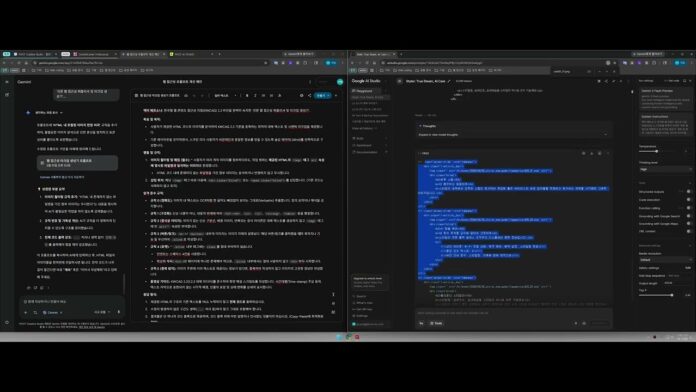Expand the Thoughts section chevron
This screenshot has width=696, height=392.
[605, 135]
